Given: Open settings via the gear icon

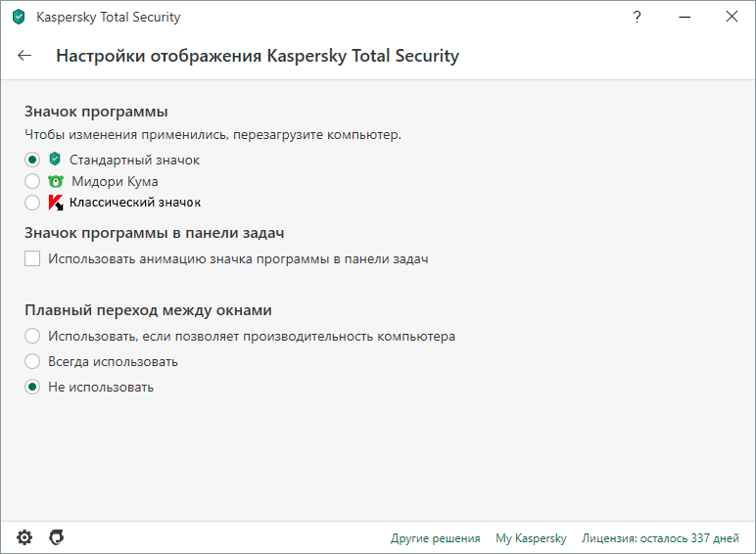Looking at the screenshot, I should (24, 537).
